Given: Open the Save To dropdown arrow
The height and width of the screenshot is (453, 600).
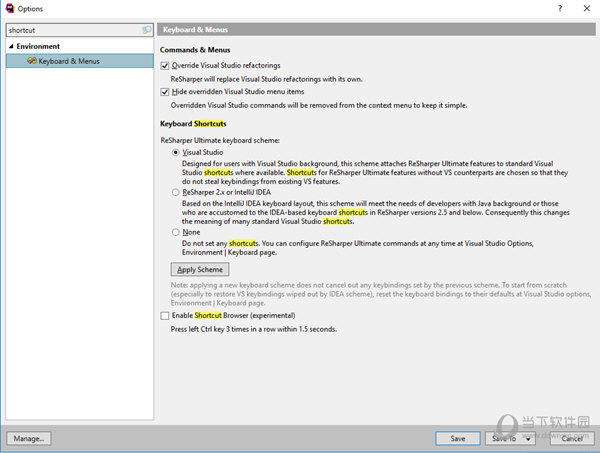Looking at the screenshot, I should 528,439.
